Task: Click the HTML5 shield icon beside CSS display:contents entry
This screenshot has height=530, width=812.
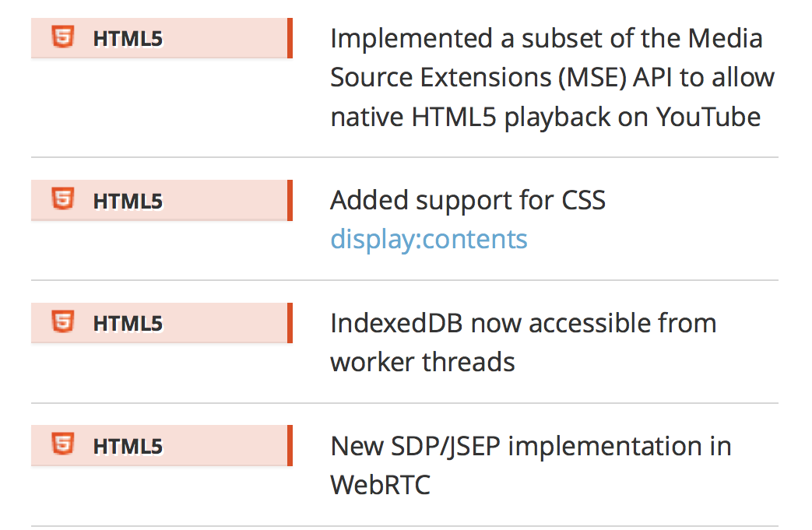Action: point(63,200)
